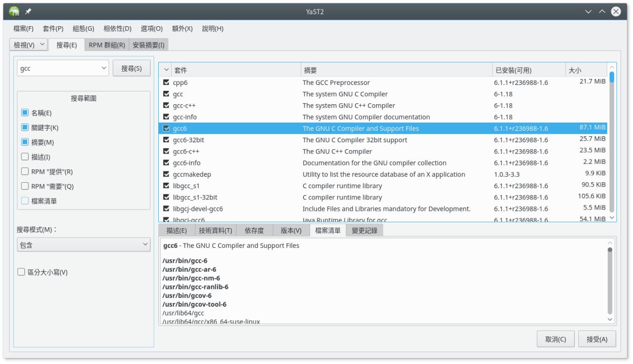This screenshot has width=633, height=364.
Task: Disable the 名稱(E) search scope checkbox
Action: [x=25, y=113]
